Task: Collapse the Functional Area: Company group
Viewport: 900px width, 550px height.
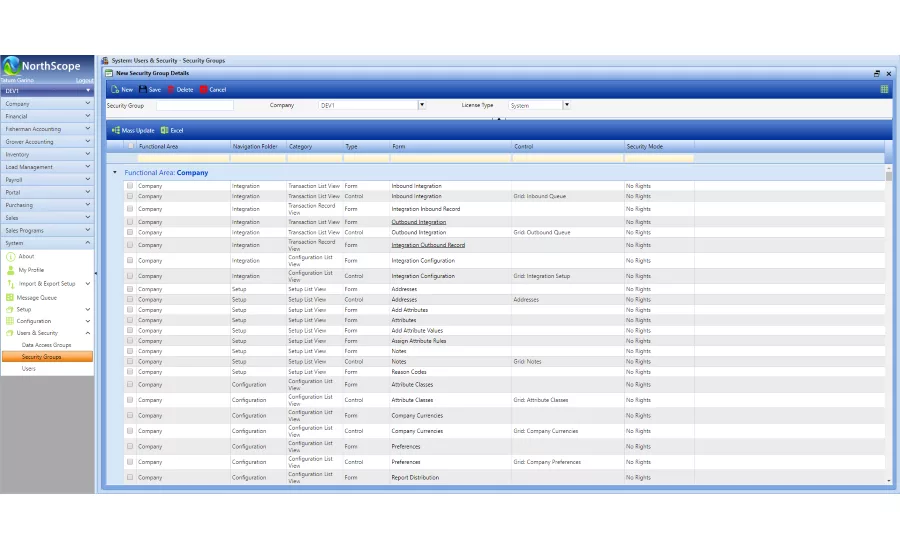Action: (x=115, y=172)
